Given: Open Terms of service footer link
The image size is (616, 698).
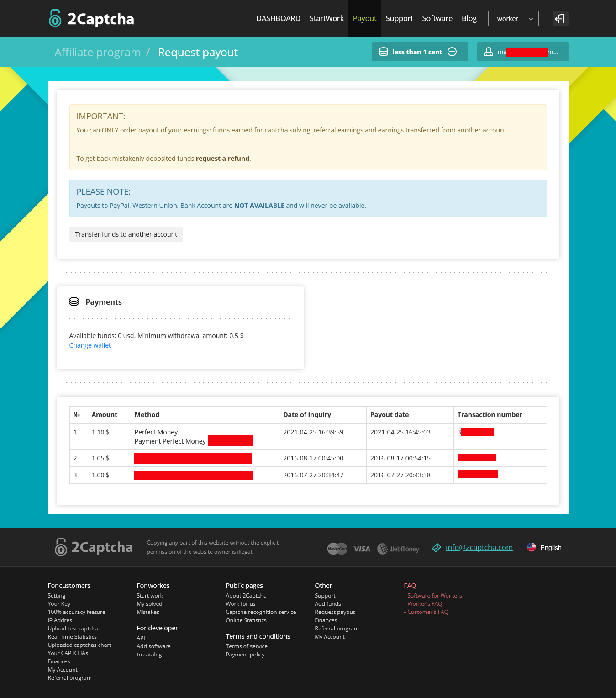Looking at the screenshot, I should (247, 646).
